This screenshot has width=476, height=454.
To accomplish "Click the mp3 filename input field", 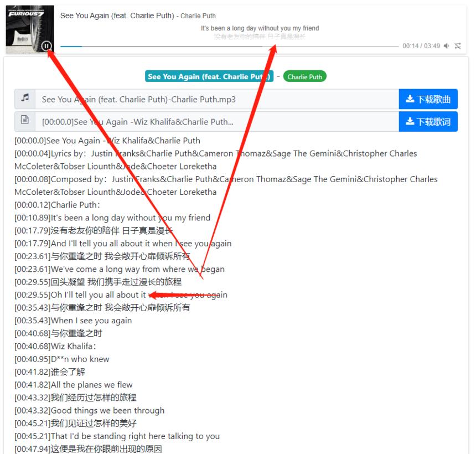I will [217, 99].
